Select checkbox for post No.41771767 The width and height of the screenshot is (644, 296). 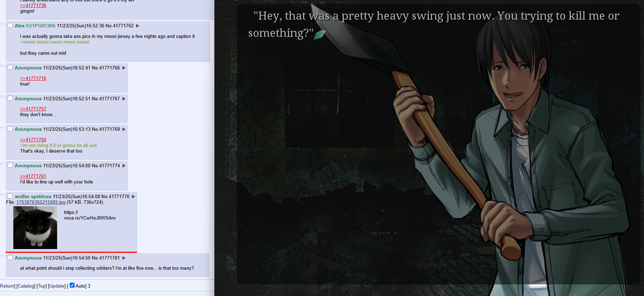coord(10,98)
